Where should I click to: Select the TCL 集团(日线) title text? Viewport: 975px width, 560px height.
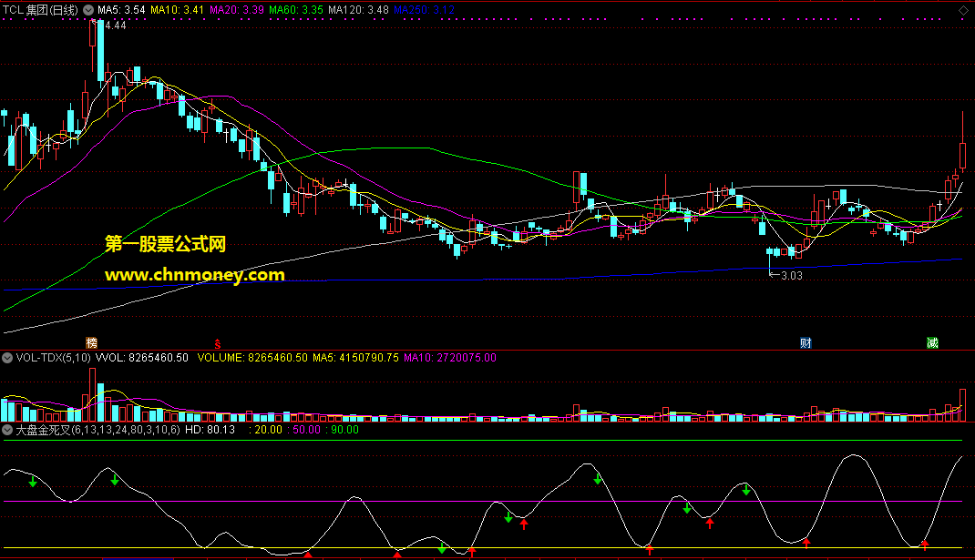tap(40, 10)
